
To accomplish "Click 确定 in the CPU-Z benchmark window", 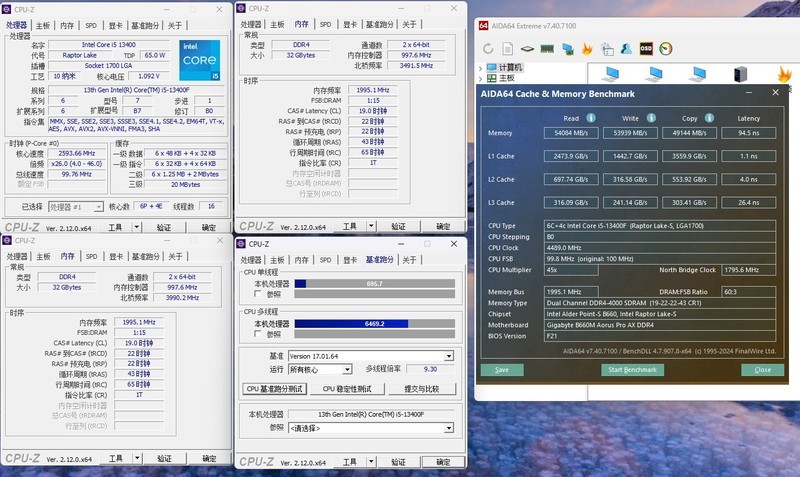I will (x=443, y=462).
